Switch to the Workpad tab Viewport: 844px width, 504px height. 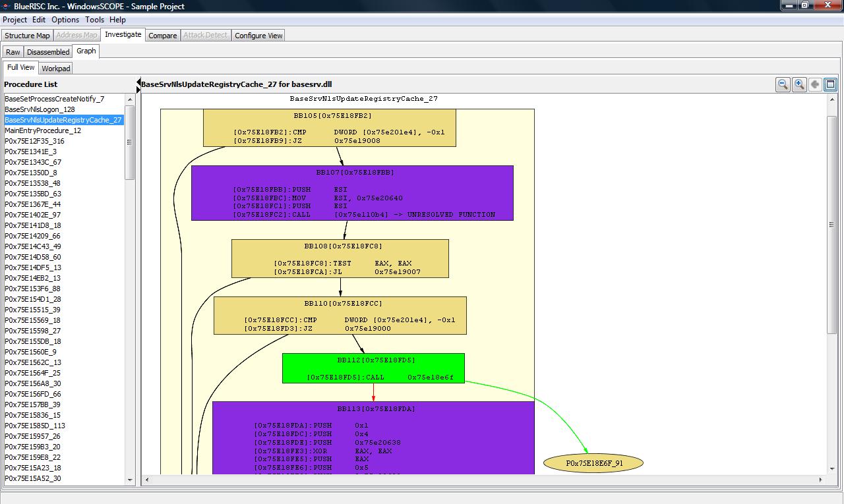(x=55, y=69)
